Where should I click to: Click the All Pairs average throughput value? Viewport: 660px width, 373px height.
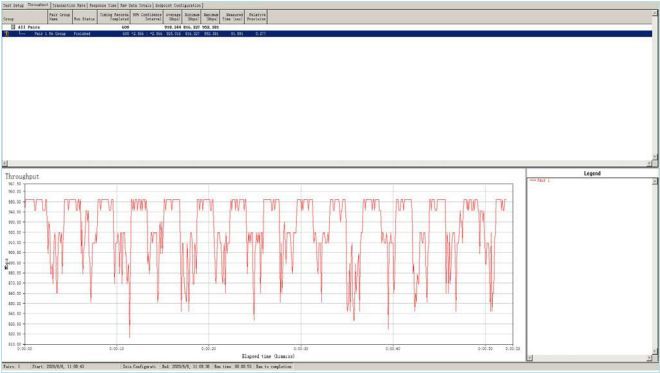[173, 27]
